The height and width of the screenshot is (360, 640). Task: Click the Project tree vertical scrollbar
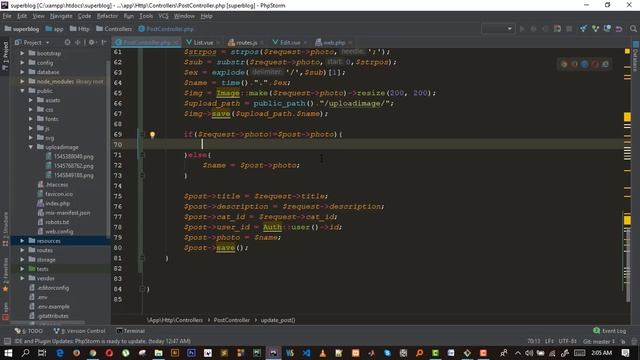(108, 149)
